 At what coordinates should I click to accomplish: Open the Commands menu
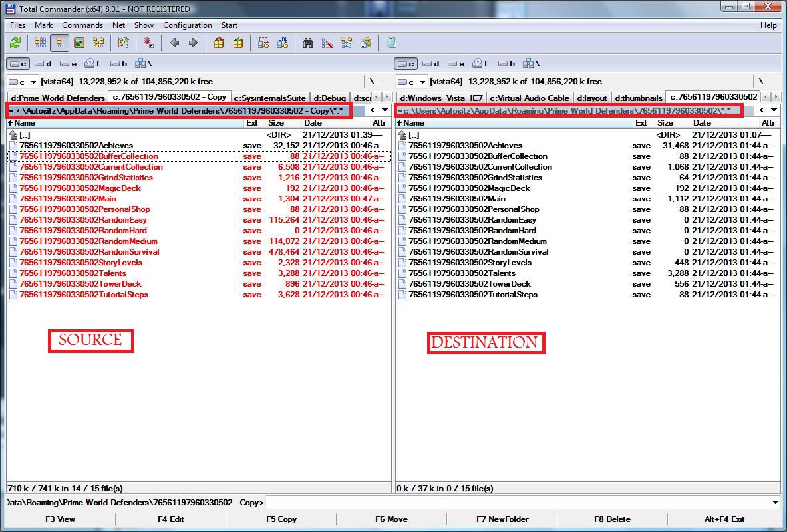click(x=82, y=25)
